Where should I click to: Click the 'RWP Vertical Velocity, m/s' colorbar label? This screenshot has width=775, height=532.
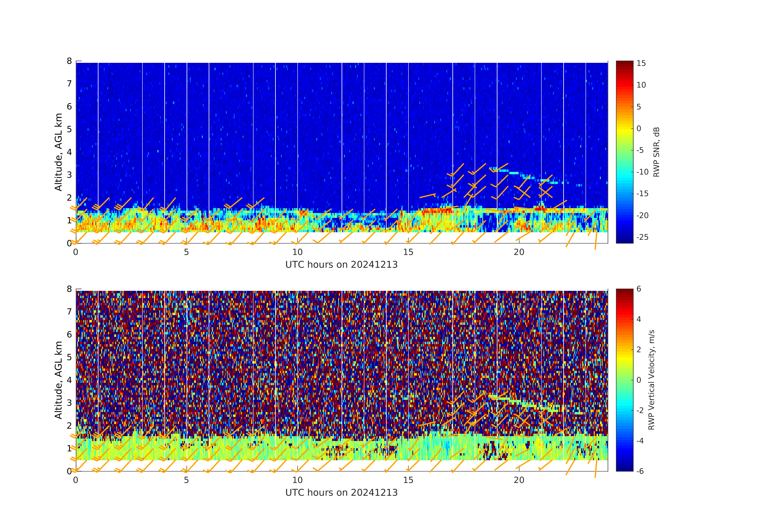click(x=651, y=380)
